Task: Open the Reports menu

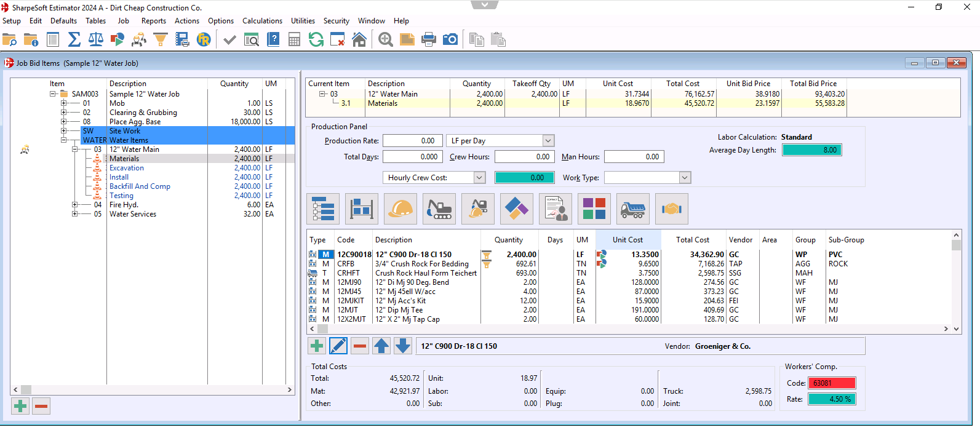Action: click(x=153, y=21)
